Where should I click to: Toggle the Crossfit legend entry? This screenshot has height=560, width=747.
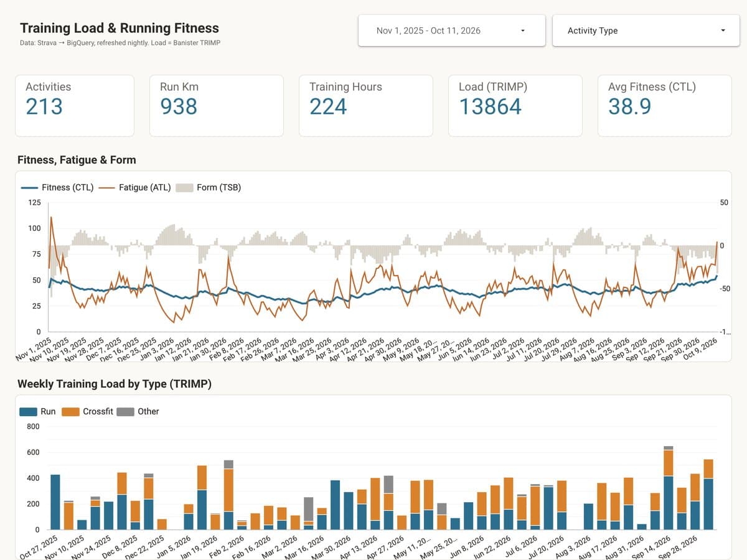(88, 411)
